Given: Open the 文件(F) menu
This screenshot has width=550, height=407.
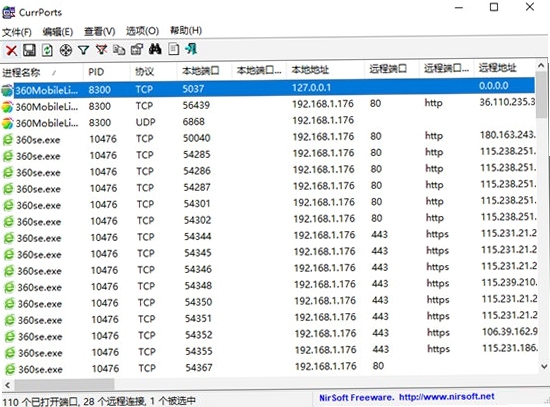Looking at the screenshot, I should click(x=17, y=32).
